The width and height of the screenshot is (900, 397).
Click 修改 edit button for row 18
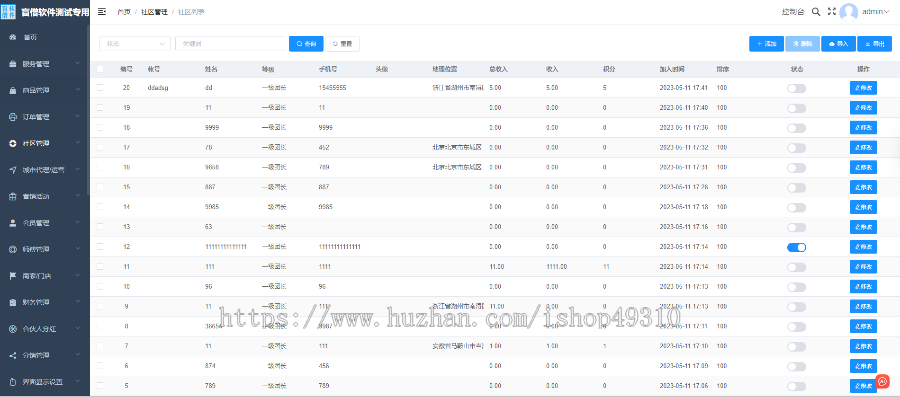coord(863,127)
